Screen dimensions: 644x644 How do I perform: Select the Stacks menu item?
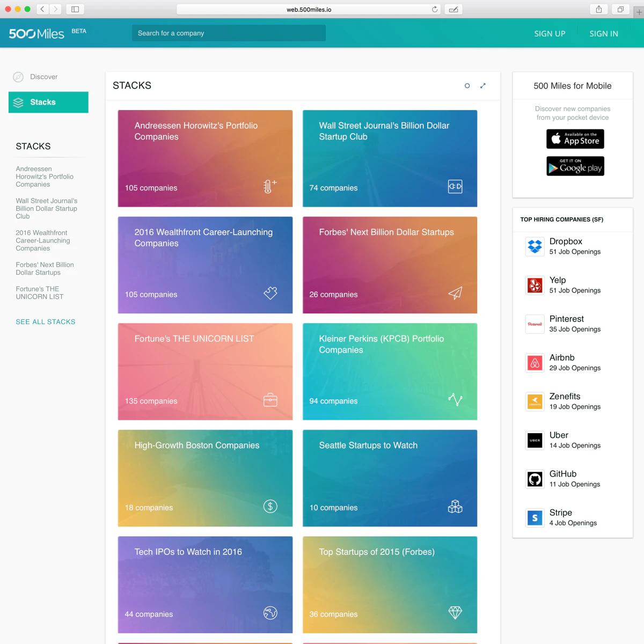point(48,103)
